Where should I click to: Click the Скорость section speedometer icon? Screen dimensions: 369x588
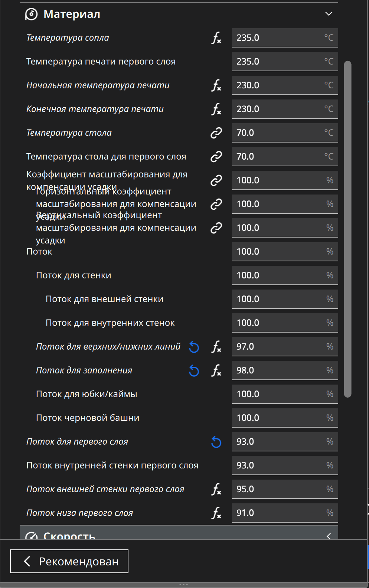[31, 535]
